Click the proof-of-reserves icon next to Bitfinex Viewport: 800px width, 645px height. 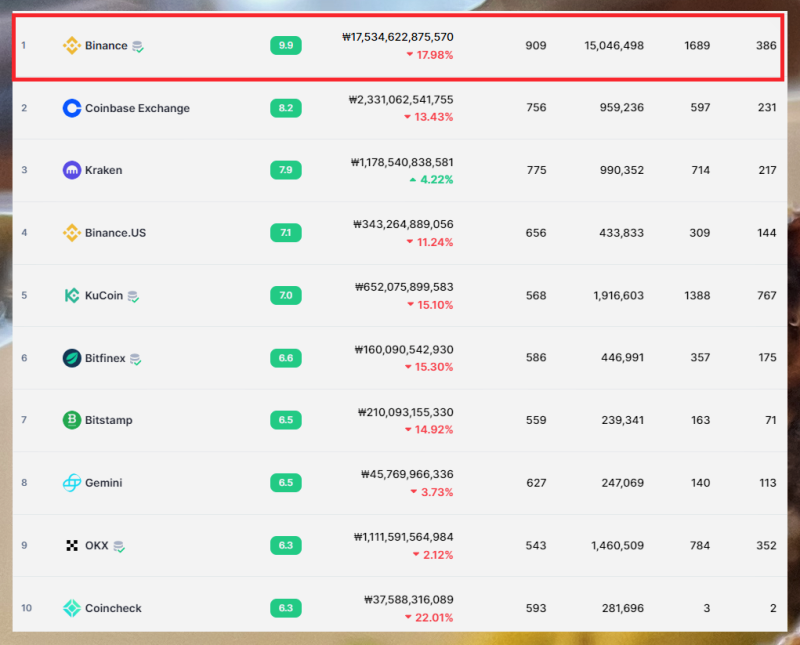click(135, 359)
